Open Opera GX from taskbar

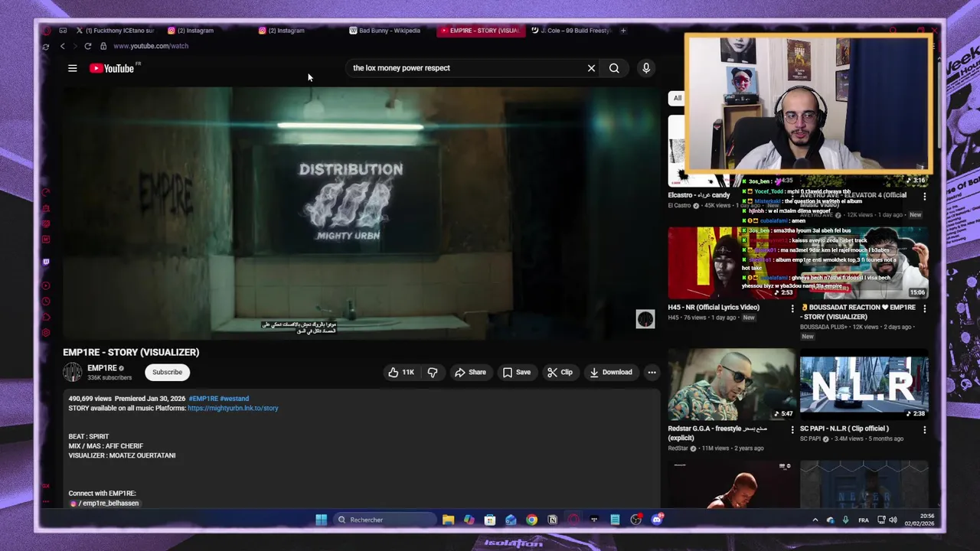pyautogui.click(x=573, y=520)
